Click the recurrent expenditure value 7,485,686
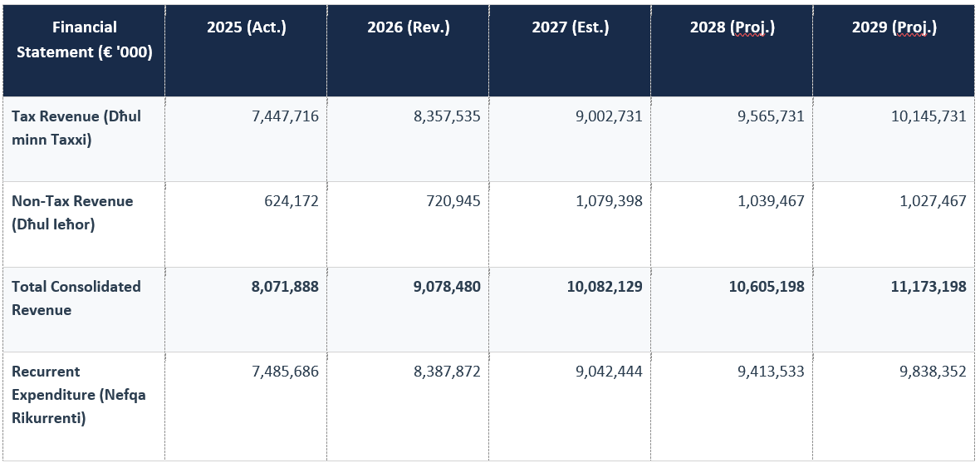980x463 pixels. (285, 371)
